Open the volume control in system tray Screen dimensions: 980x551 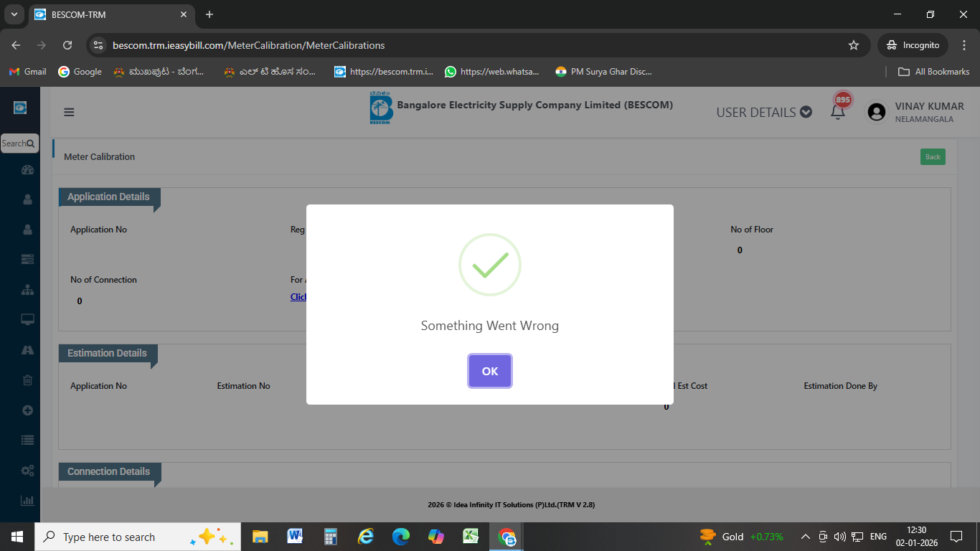840,537
